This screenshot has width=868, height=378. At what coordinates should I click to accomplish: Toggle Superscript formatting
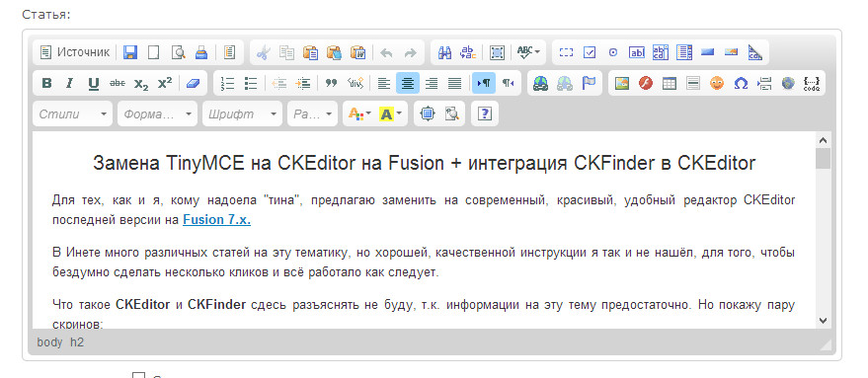click(164, 83)
